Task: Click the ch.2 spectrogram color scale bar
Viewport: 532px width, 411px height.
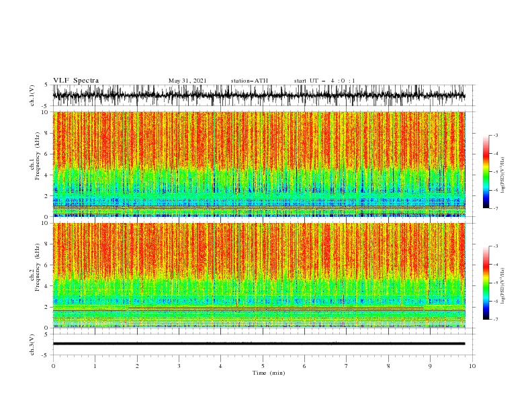Action: click(486, 283)
